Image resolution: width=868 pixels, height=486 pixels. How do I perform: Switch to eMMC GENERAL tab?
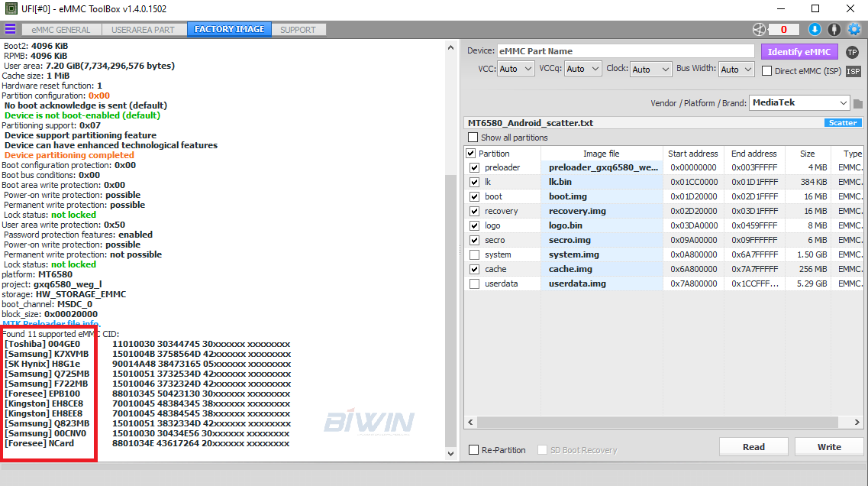point(61,30)
